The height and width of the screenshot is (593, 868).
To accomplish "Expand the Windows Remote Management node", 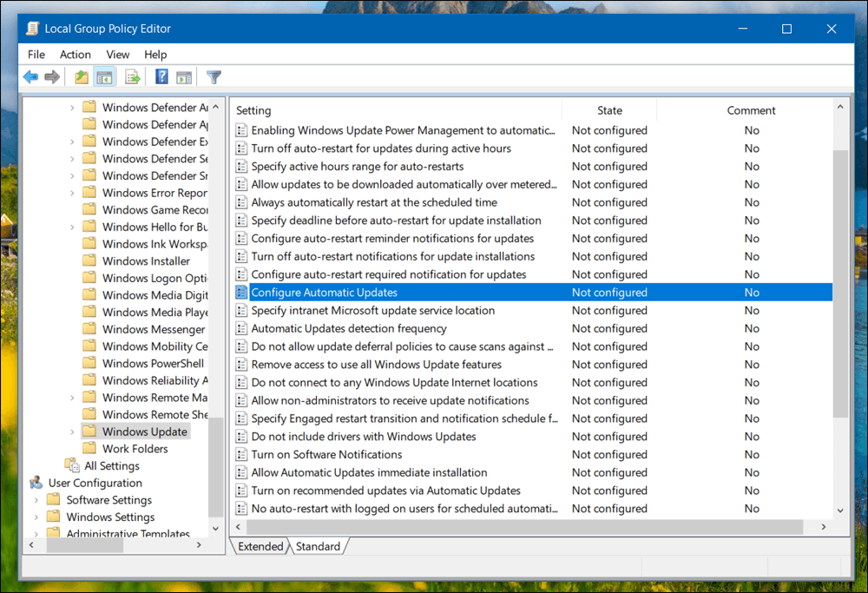I will click(x=72, y=398).
